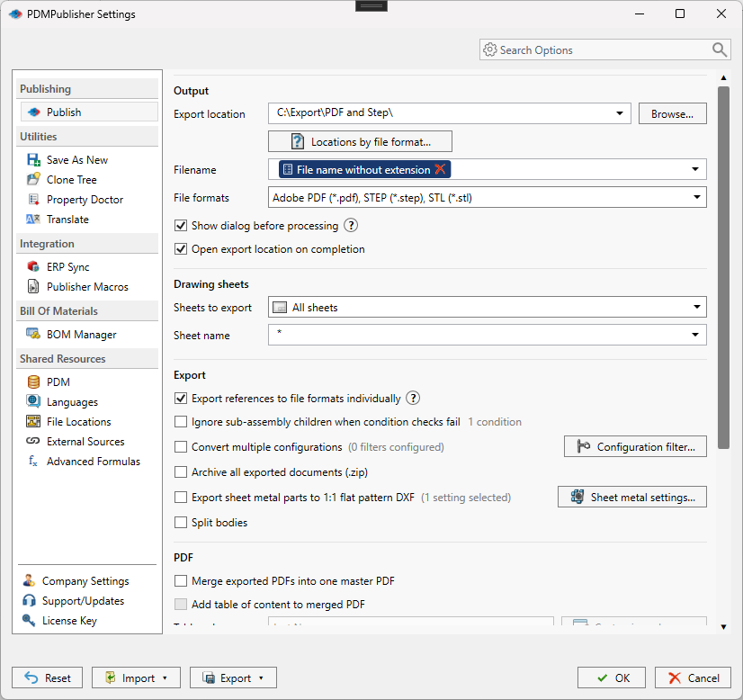743x700 pixels.
Task: Click the Publish fish icon in the sidebar
Action: [x=33, y=112]
